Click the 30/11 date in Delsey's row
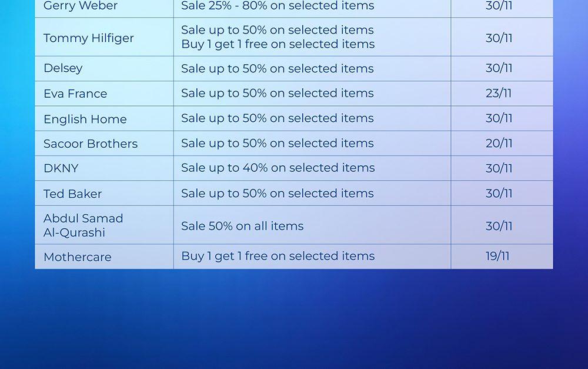Screen dimensions: 588x369 tap(499, 68)
